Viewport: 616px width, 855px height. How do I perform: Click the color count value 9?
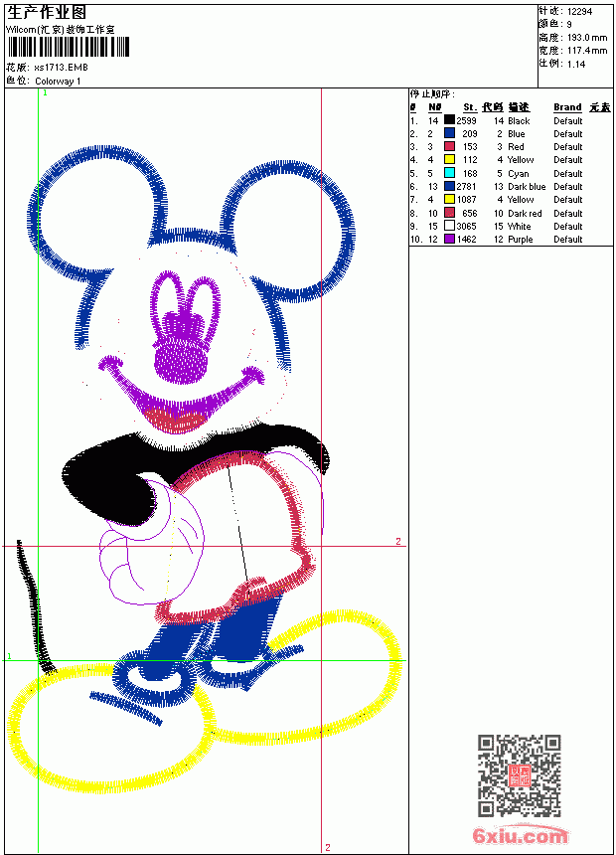pyautogui.click(x=569, y=25)
